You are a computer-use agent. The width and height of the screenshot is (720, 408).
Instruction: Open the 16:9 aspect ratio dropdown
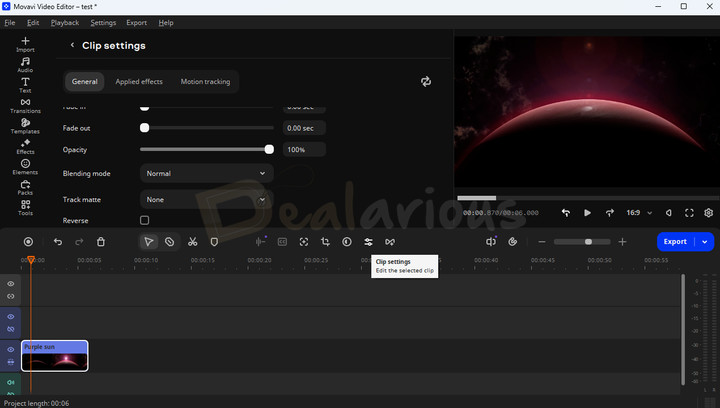tap(639, 213)
